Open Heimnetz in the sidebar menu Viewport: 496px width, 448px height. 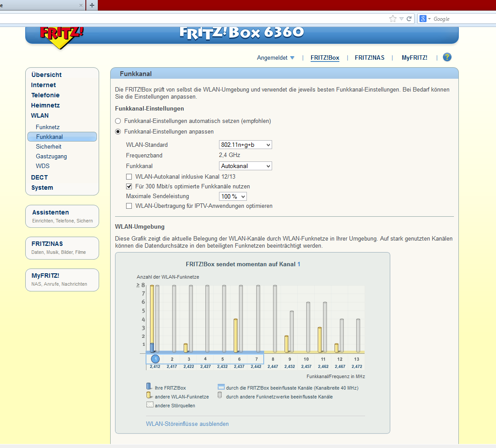point(45,105)
